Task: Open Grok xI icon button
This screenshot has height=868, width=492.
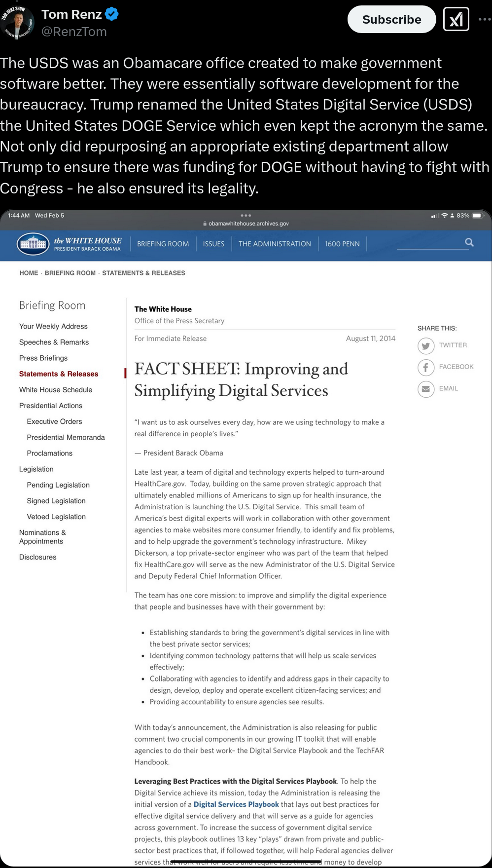Action: [x=456, y=19]
